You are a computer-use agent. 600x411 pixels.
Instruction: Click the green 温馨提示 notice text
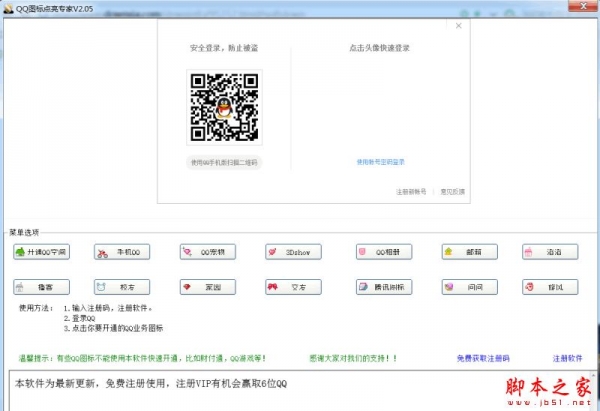142,359
